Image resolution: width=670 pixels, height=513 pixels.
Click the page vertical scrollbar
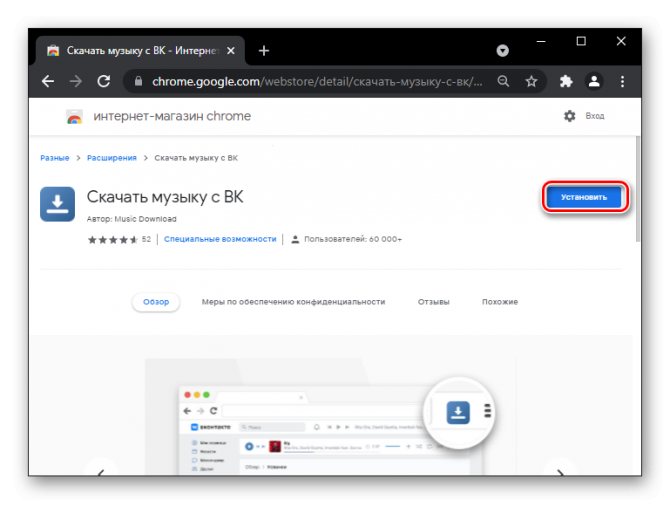click(638, 189)
